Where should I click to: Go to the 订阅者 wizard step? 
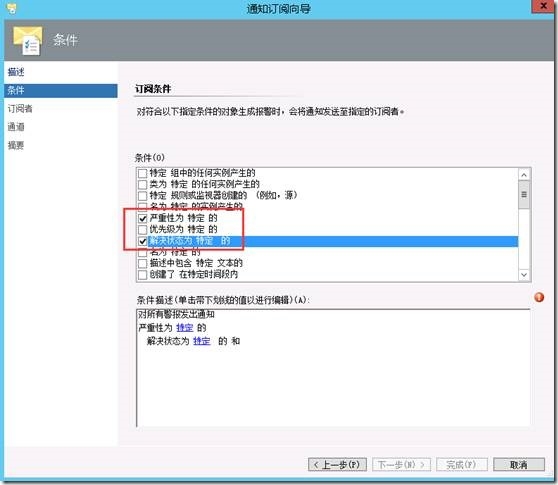click(20, 109)
